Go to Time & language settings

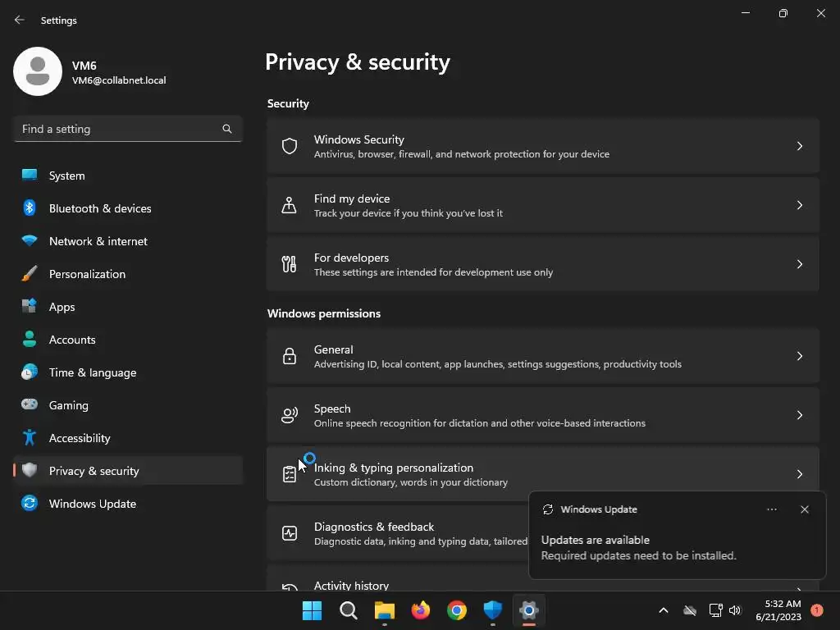pyautogui.click(x=129, y=372)
